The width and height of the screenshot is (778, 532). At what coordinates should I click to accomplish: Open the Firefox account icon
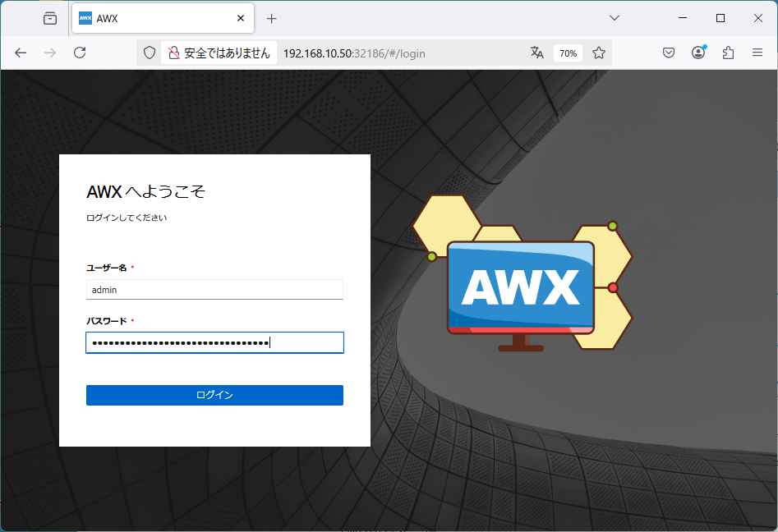(698, 53)
